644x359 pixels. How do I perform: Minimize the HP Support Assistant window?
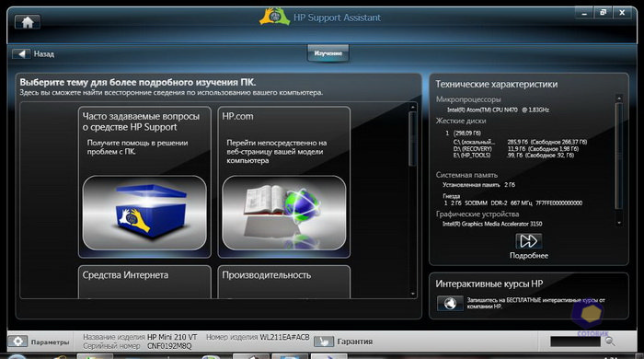[x=584, y=13]
